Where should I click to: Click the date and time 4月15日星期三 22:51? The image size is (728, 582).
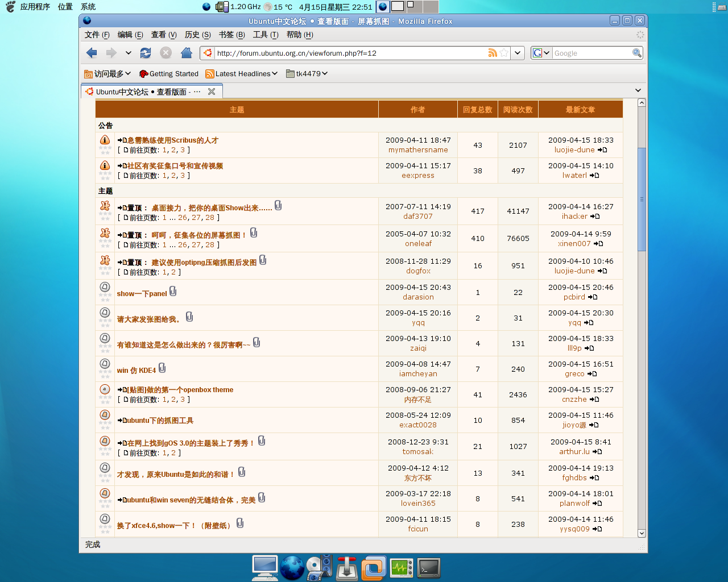tap(336, 7)
